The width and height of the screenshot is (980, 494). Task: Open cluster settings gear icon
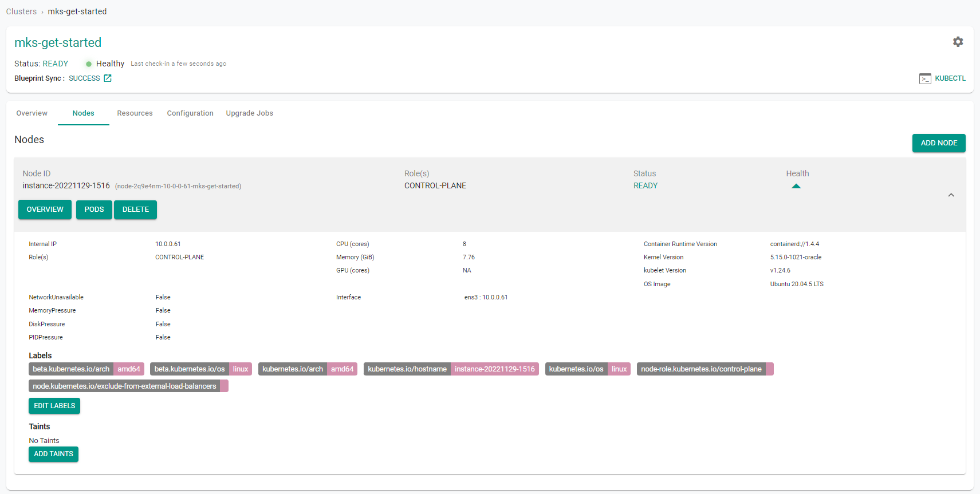point(958,42)
